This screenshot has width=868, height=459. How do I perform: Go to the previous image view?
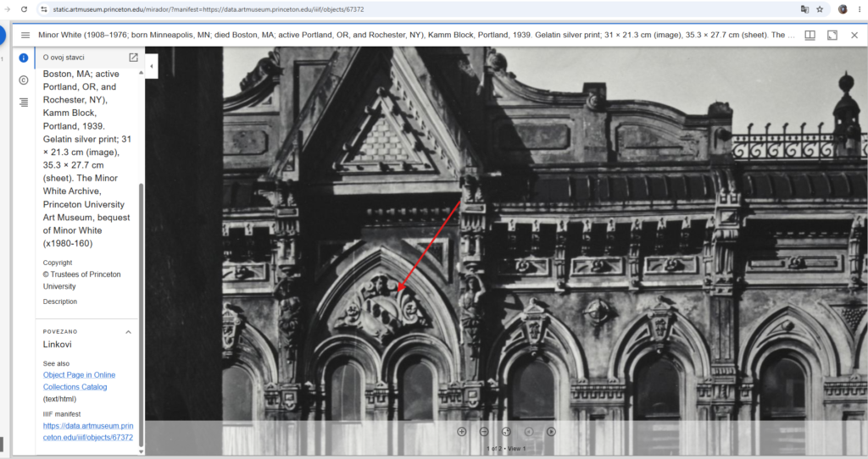coord(529,431)
